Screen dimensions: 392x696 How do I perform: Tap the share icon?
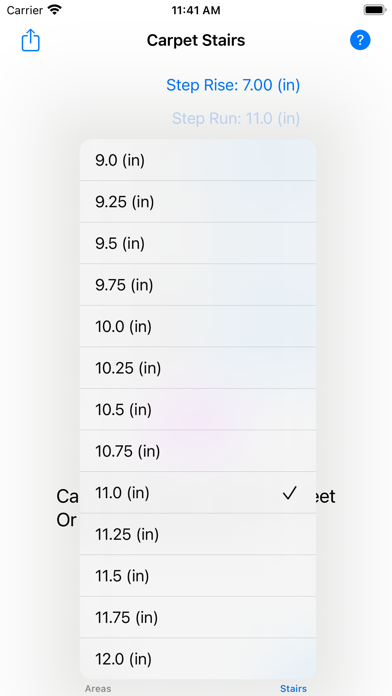click(x=31, y=40)
